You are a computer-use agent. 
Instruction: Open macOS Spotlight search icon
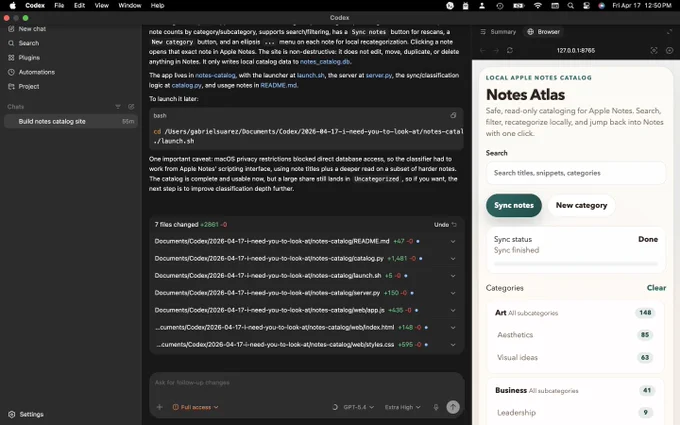tap(571, 6)
